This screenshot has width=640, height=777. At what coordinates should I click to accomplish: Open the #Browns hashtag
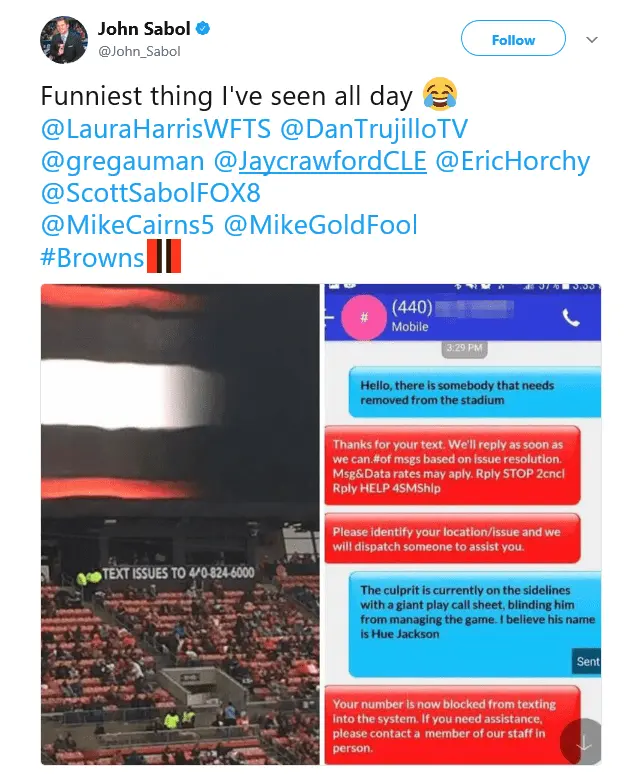tap(92, 258)
